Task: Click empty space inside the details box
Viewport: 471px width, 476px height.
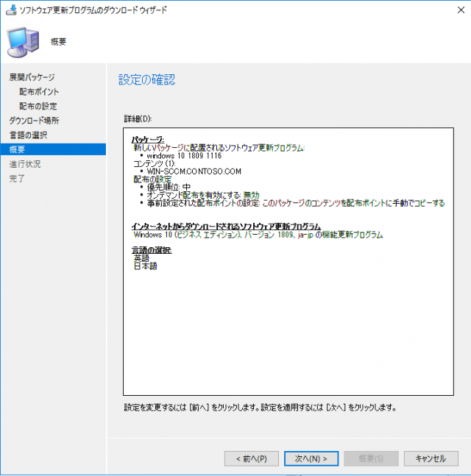Action: (287, 331)
